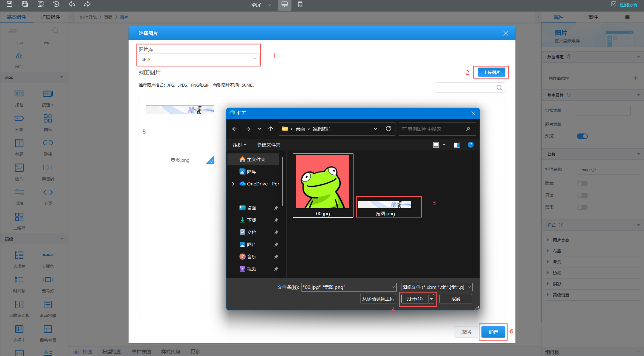644x356 pixels.
Task: Open the 图片库 SFTP dropdown
Action: pyautogui.click(x=199, y=59)
